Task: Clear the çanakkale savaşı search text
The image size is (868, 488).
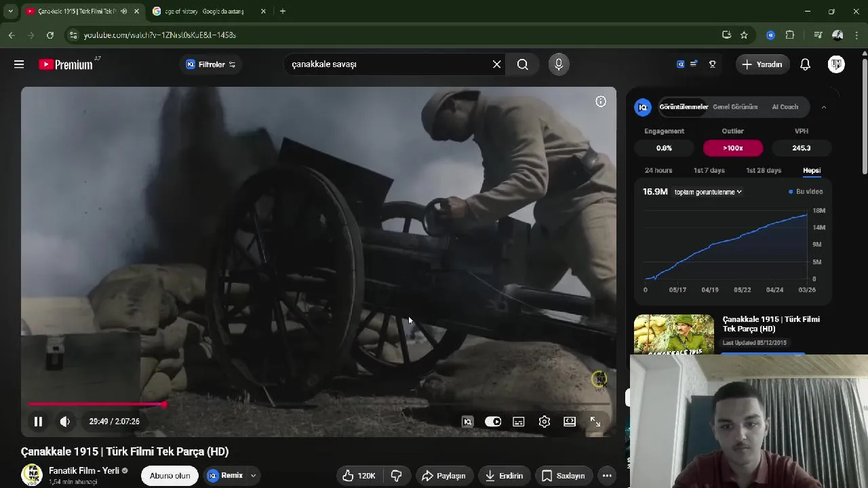Action: pos(496,64)
